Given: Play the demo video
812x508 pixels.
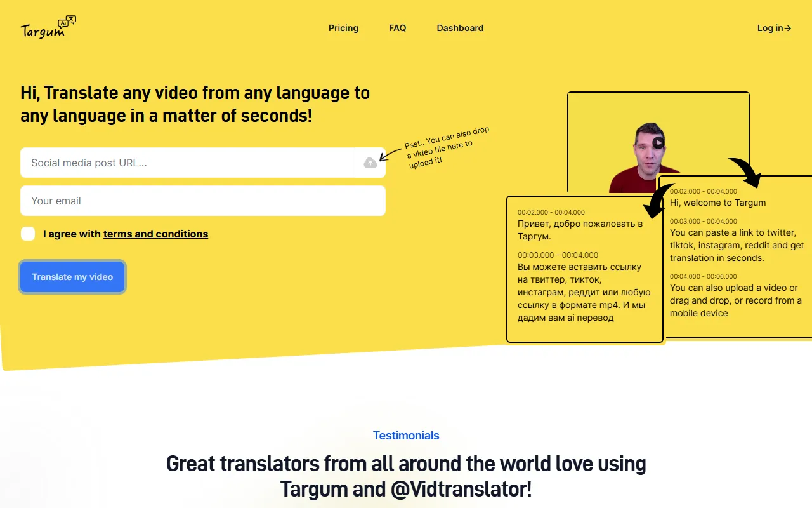Looking at the screenshot, I should click(658, 143).
